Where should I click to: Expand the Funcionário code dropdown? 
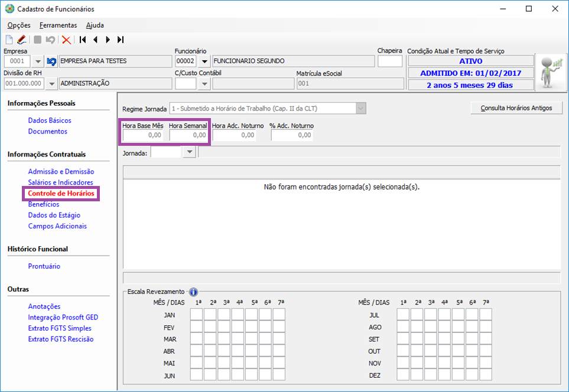(x=204, y=61)
